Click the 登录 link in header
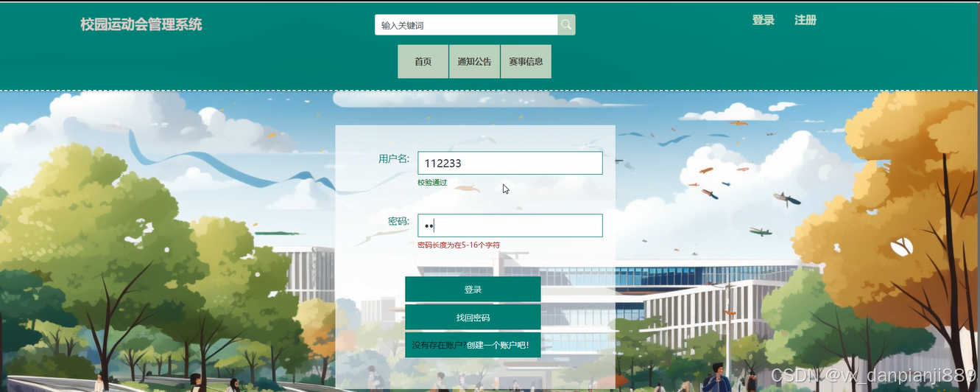Screen dimensions: 980x392 click(x=764, y=21)
